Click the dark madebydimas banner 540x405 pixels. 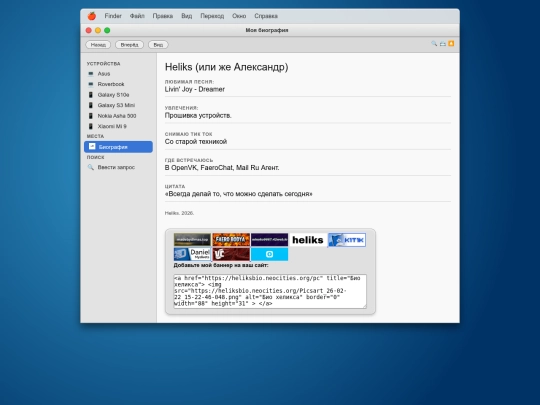(192, 240)
